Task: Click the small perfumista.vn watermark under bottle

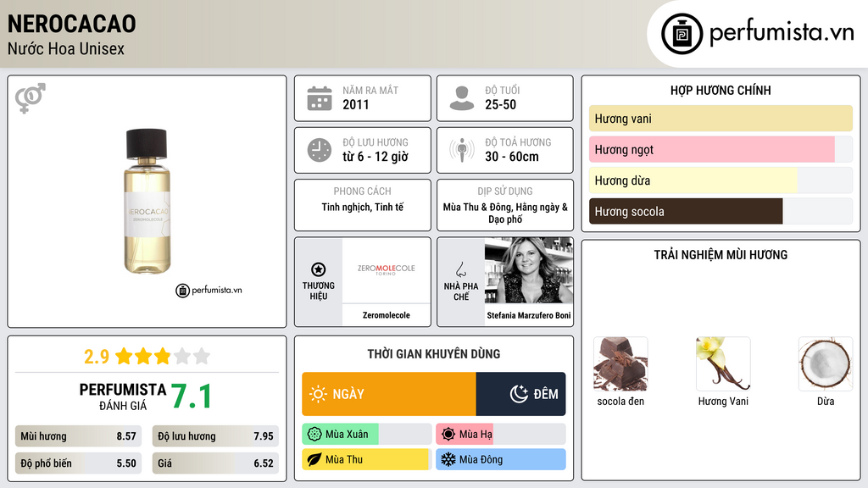Action: pyautogui.click(x=209, y=290)
